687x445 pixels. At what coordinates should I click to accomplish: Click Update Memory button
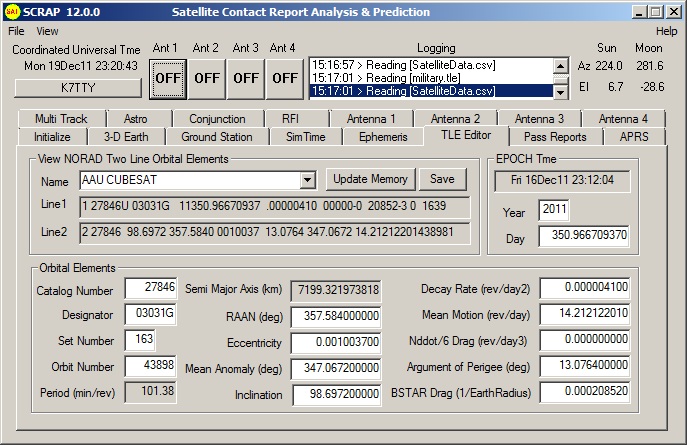pos(370,179)
